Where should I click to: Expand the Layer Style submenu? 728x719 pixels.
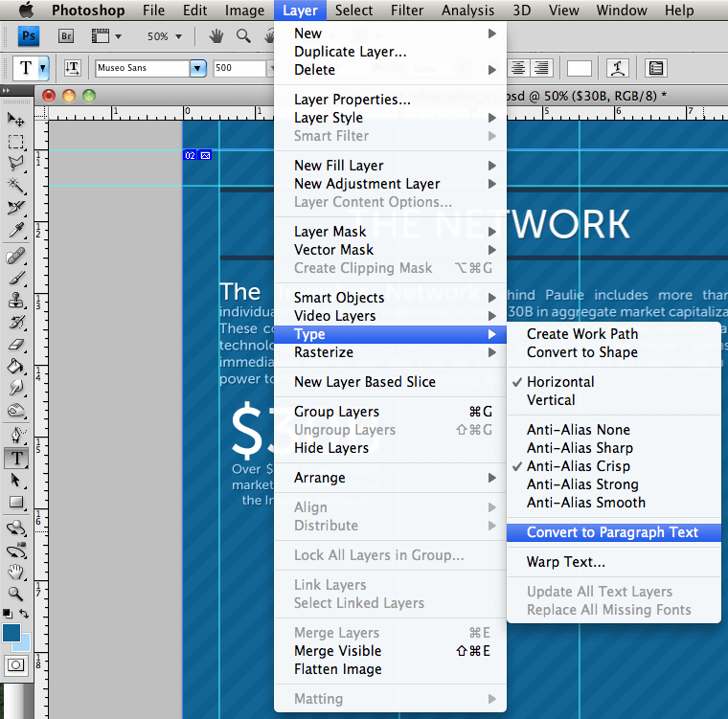390,118
